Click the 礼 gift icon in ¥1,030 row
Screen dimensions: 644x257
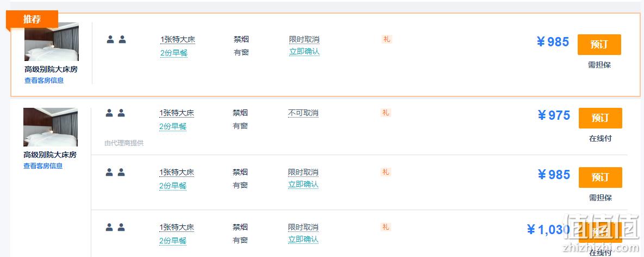386,227
